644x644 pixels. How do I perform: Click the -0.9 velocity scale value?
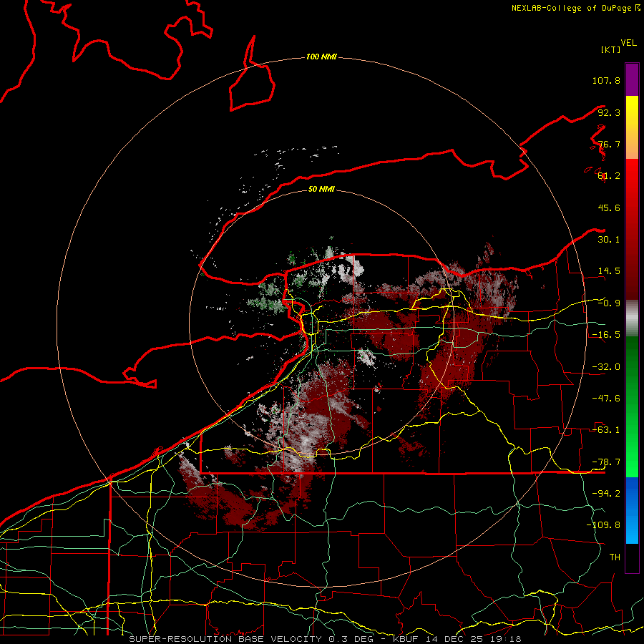coord(609,303)
